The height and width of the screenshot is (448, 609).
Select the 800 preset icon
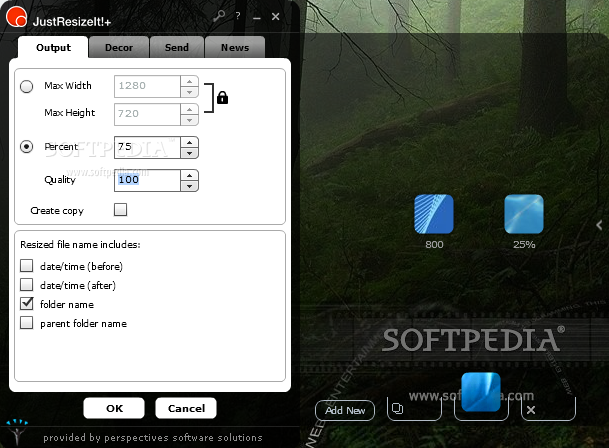(x=434, y=214)
